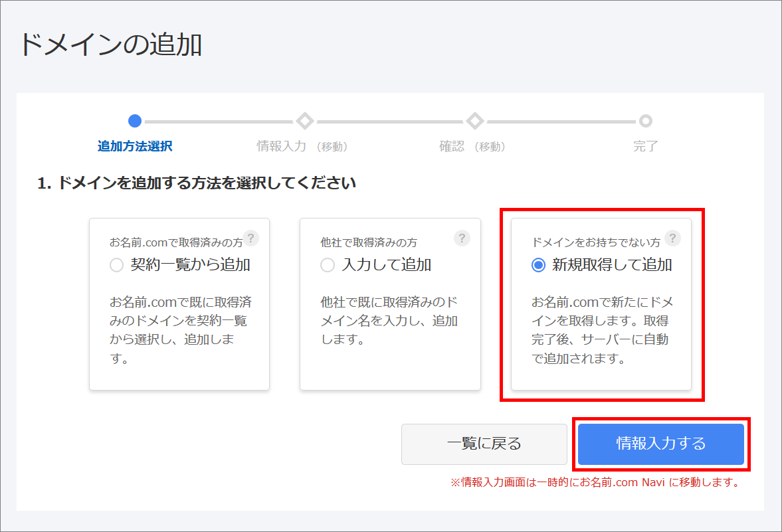Select 入力して追加 radio button
The height and width of the screenshot is (532, 782).
pos(327,265)
